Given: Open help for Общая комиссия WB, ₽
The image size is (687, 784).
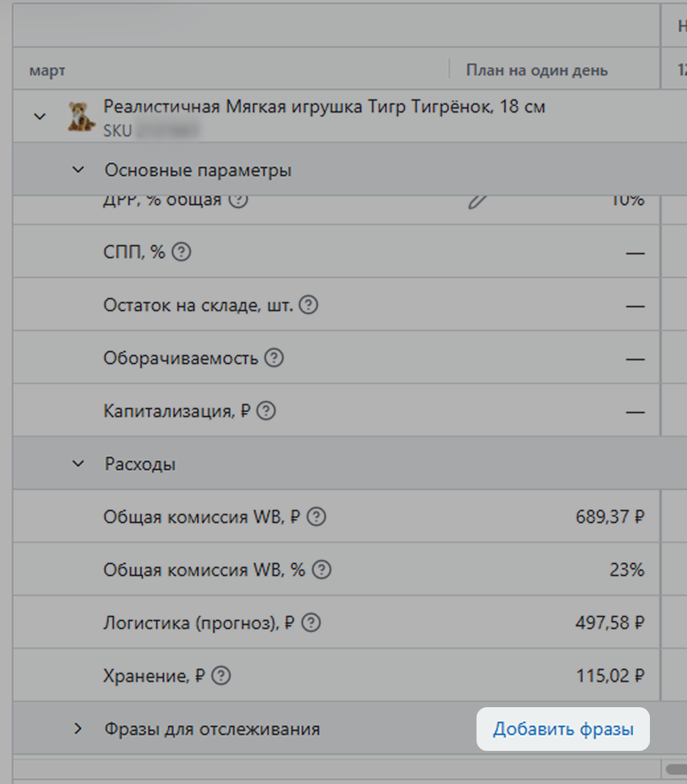Looking at the screenshot, I should 317,517.
